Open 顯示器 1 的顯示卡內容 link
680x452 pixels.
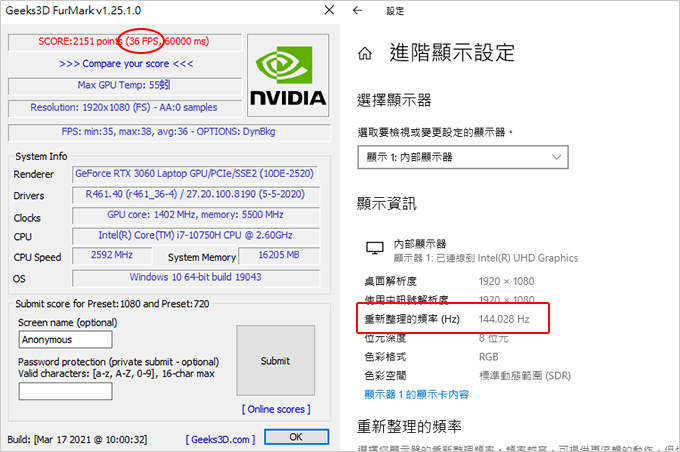(416, 394)
